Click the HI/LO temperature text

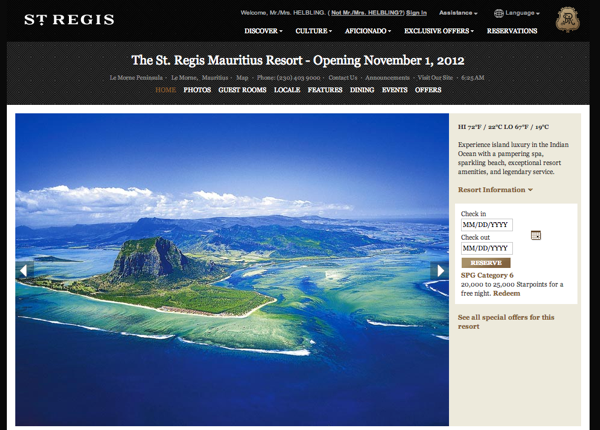(503, 127)
